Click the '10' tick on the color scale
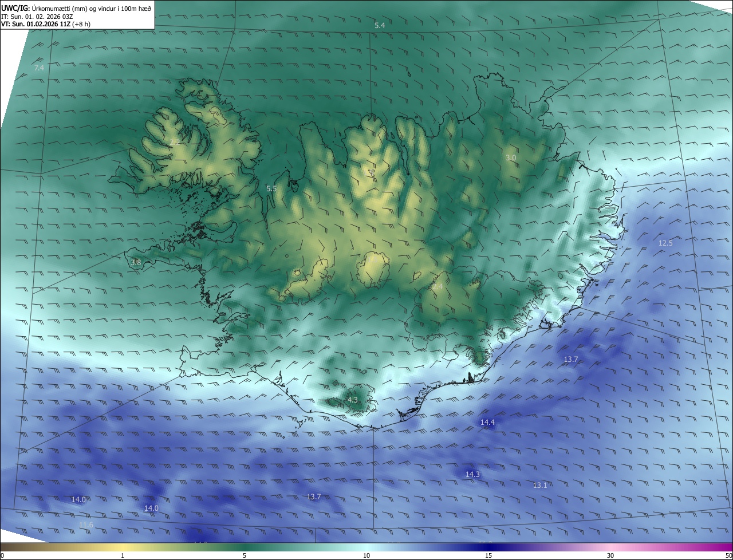This screenshot has width=733, height=560. [366, 555]
